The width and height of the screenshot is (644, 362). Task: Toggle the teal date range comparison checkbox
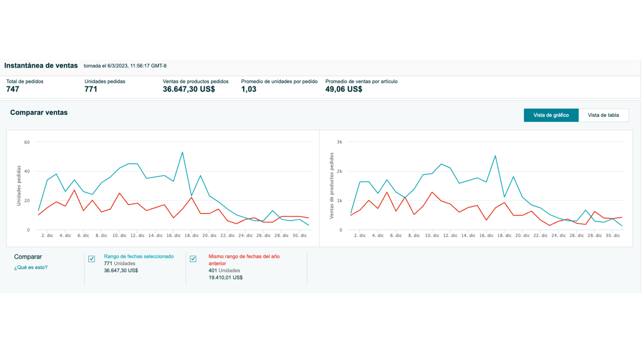coord(91,259)
